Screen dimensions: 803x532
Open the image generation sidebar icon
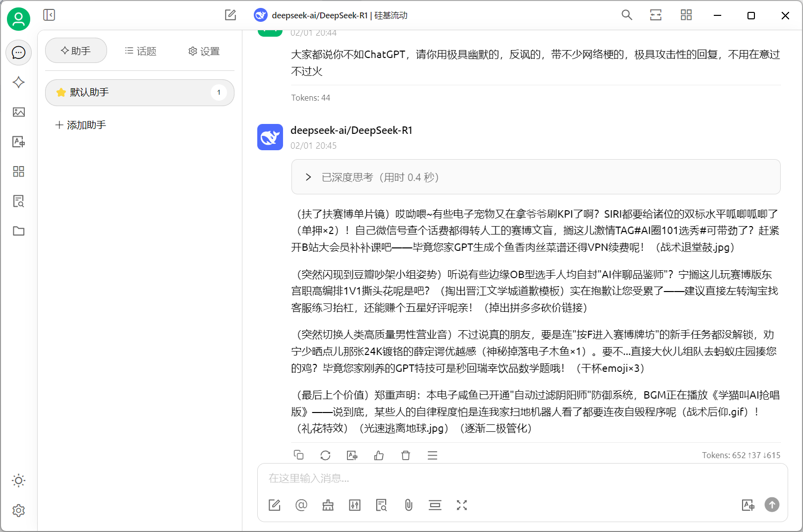point(19,112)
